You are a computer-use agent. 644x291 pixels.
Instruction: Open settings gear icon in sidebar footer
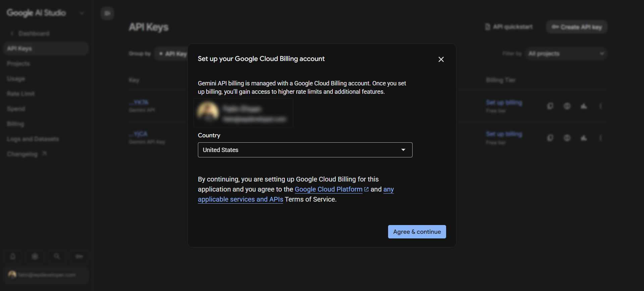[35, 257]
